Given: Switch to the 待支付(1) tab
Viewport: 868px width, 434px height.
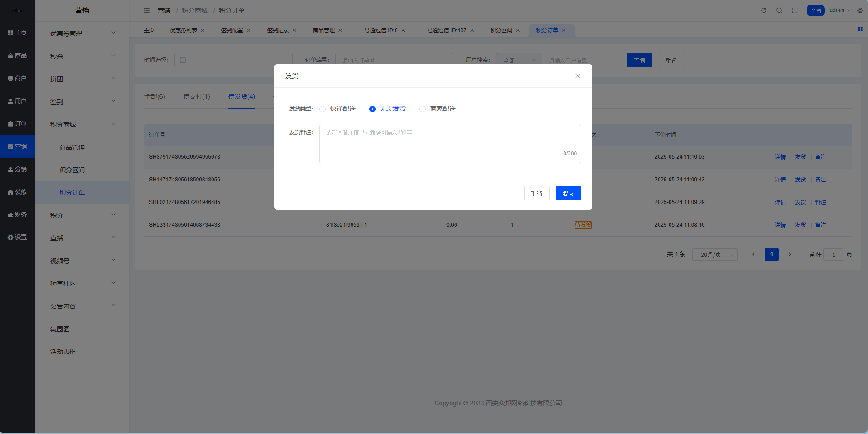Looking at the screenshot, I should [196, 96].
